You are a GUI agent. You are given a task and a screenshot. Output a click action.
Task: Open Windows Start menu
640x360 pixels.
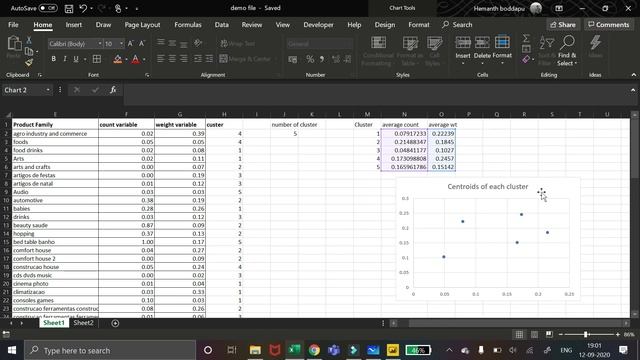click(x=12, y=350)
